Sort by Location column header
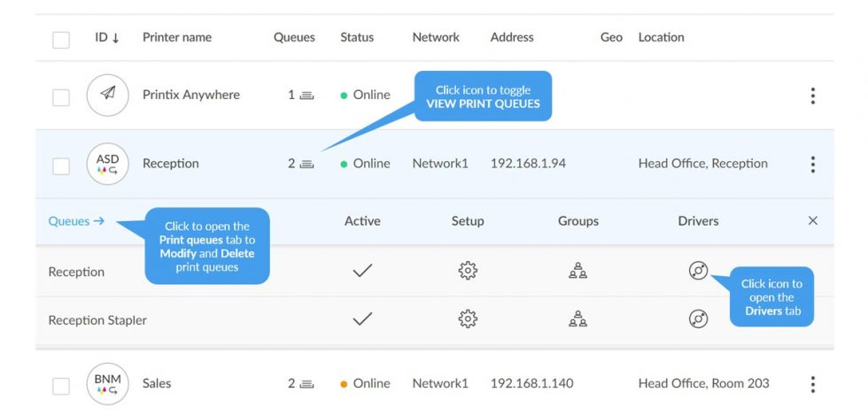The image size is (868, 415). (661, 38)
